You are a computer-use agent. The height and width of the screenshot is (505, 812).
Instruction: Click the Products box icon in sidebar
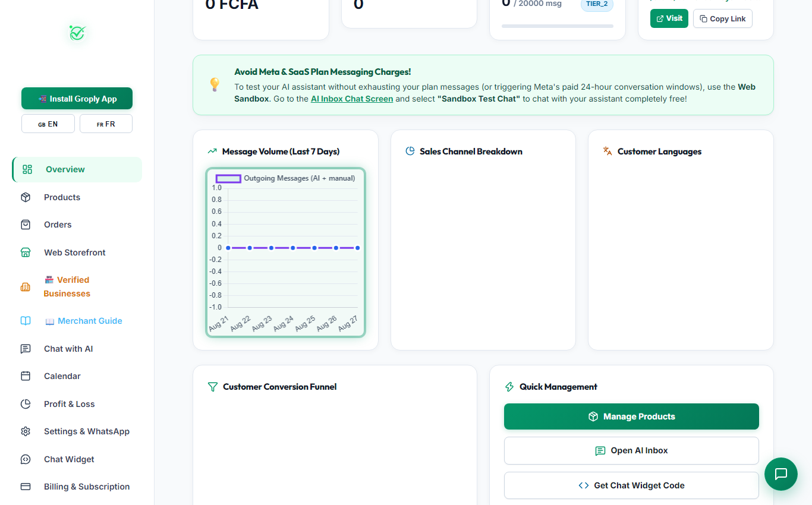pos(26,197)
